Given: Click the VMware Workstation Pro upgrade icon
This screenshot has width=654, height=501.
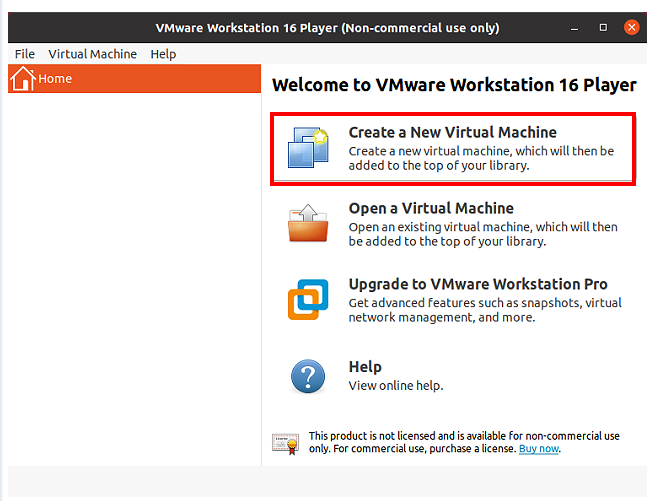Looking at the screenshot, I should point(308,299).
